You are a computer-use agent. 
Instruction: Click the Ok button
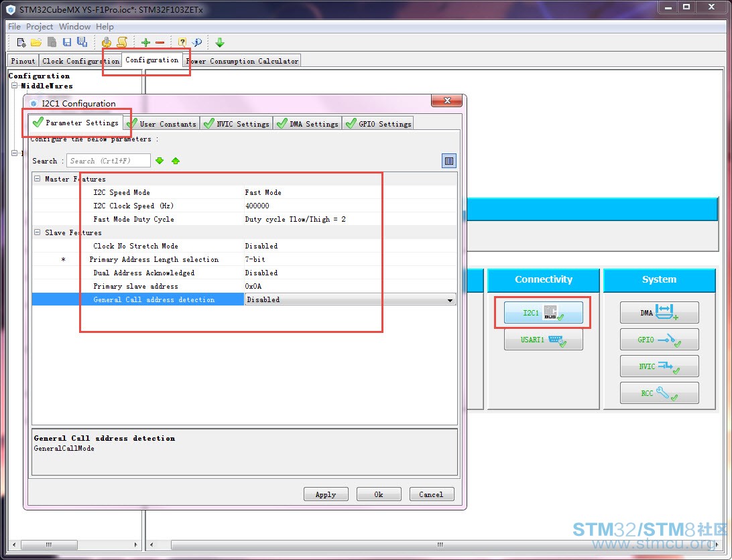(x=379, y=494)
